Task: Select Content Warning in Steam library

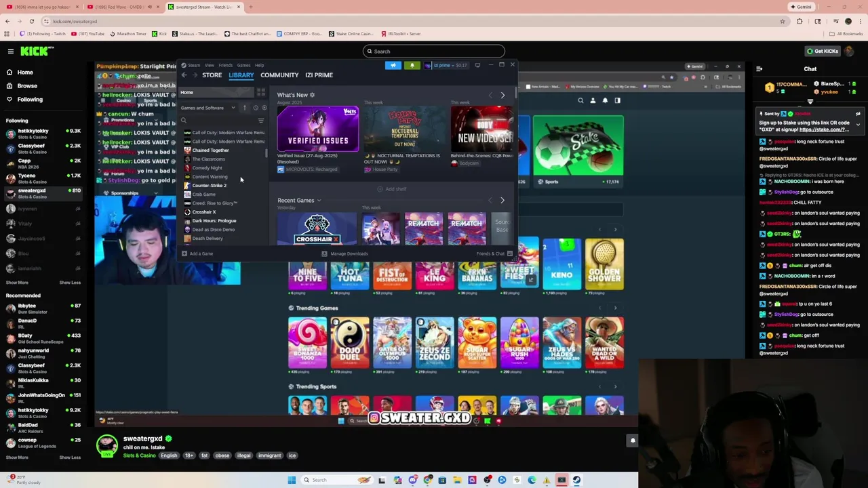Action: pos(210,177)
